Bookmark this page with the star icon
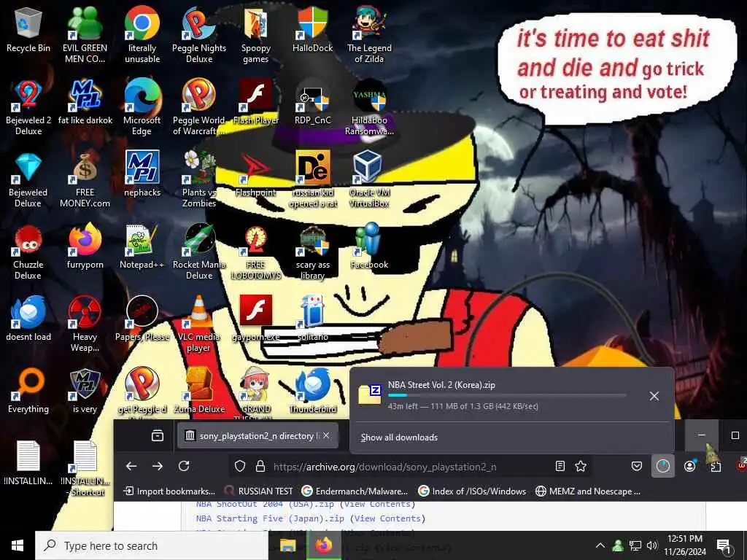The height and width of the screenshot is (560, 747). 580,466
